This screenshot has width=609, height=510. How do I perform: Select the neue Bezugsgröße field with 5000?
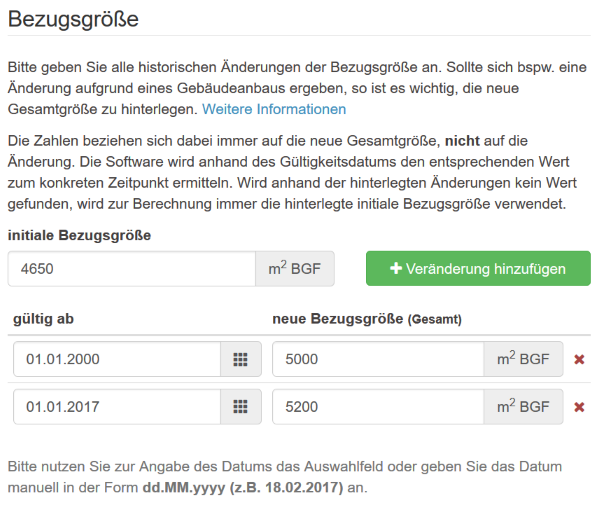click(378, 359)
